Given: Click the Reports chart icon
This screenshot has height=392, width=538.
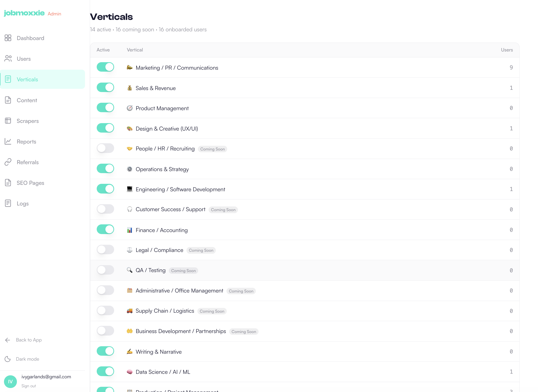Looking at the screenshot, I should (x=8, y=142).
